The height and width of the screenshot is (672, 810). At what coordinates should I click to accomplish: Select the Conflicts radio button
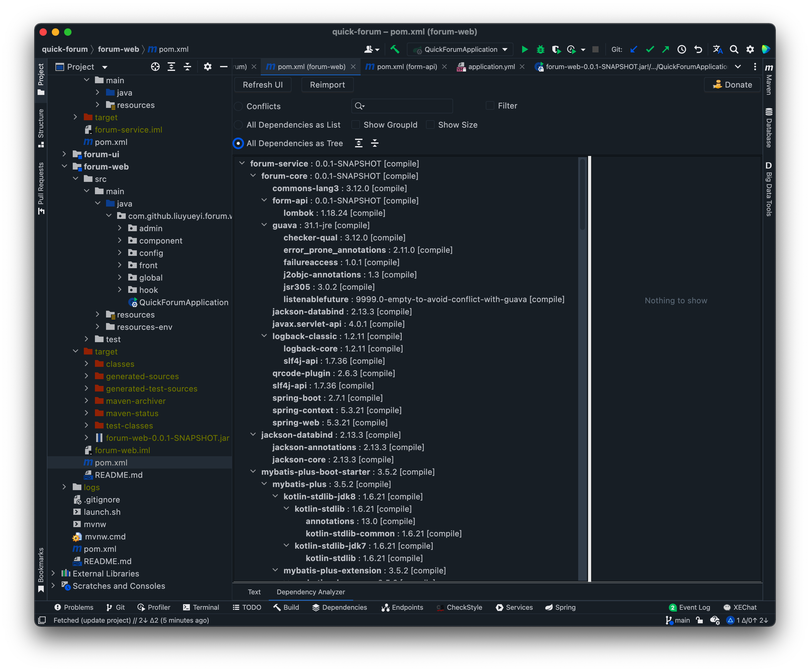click(239, 106)
